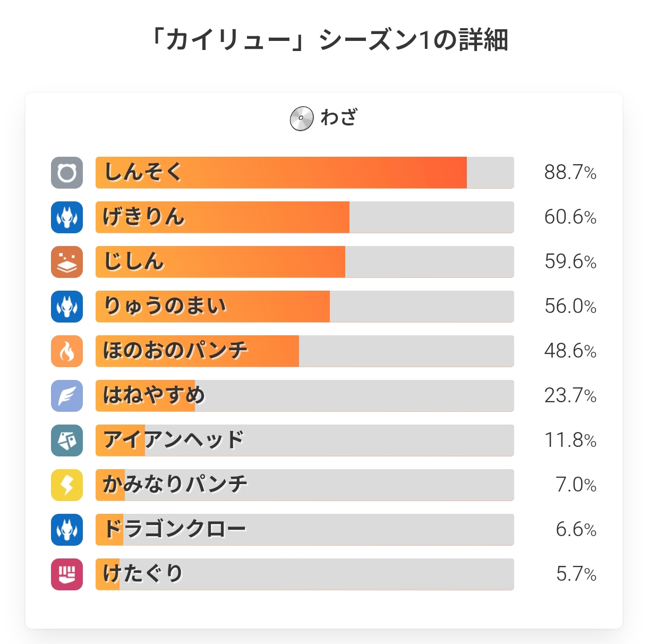This screenshot has height=644, width=648.
Task: Click the Dragon type icon beside ドラゴンクロー
Action: (67, 530)
